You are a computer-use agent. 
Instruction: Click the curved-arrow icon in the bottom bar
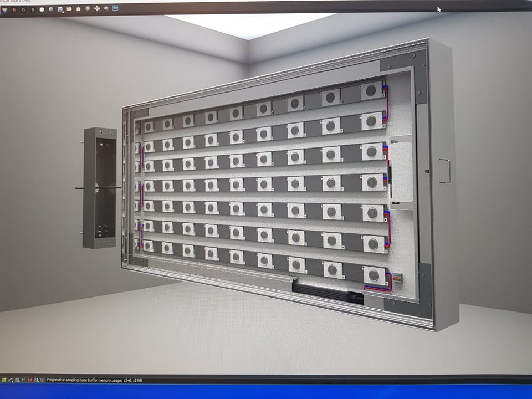(x=11, y=380)
